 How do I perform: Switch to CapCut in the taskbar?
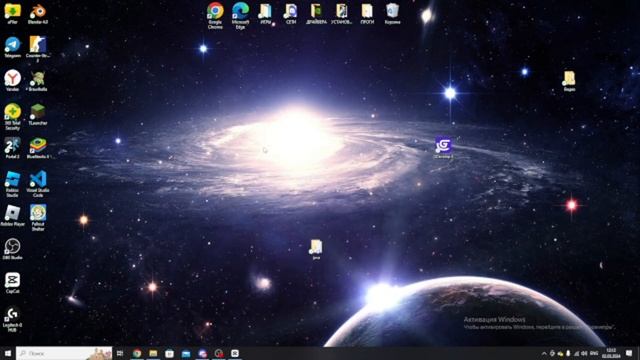point(235,353)
